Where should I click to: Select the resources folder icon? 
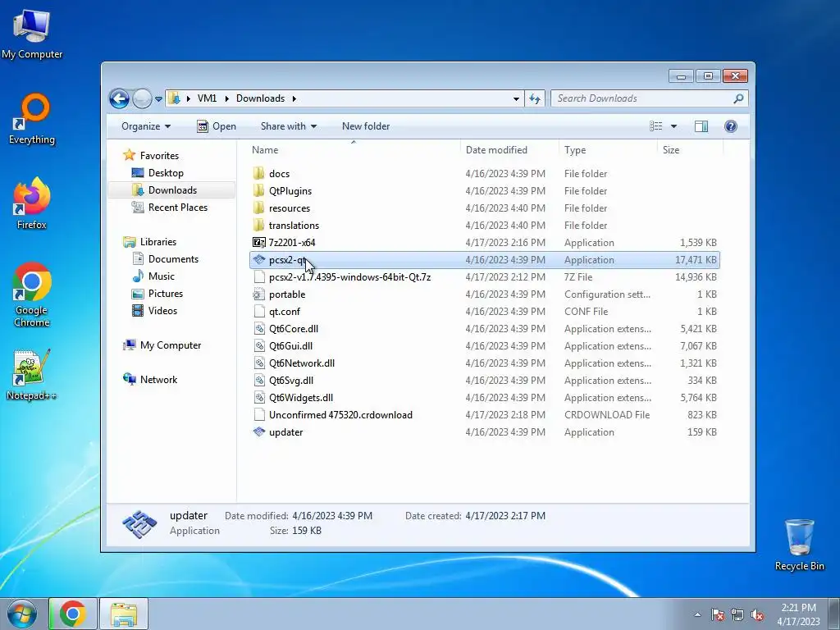click(x=259, y=208)
